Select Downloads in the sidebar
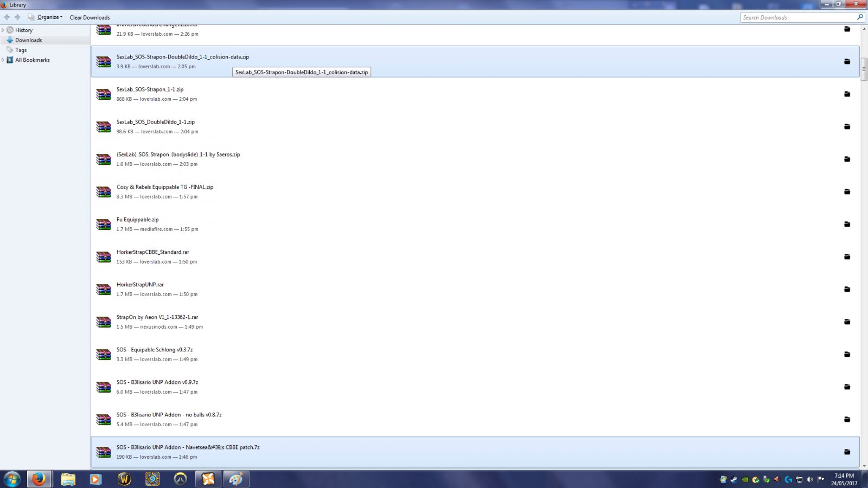 point(29,40)
